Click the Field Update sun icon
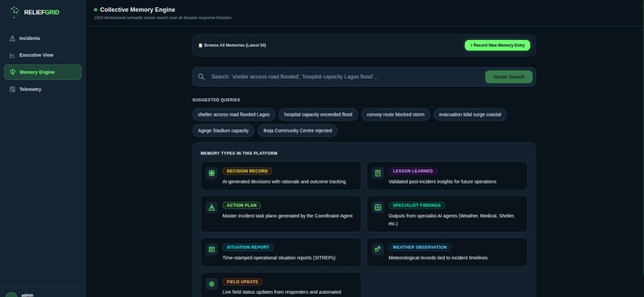 pyautogui.click(x=212, y=284)
